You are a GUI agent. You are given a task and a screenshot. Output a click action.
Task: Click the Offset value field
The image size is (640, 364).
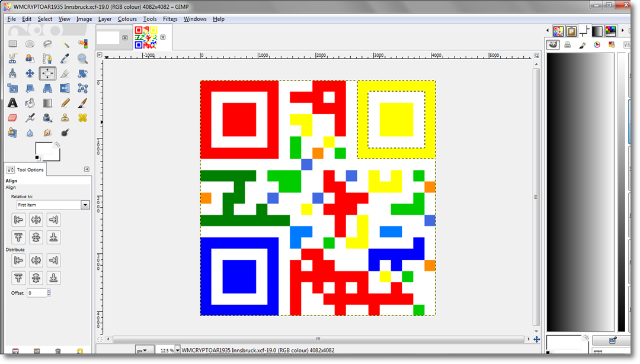37,293
